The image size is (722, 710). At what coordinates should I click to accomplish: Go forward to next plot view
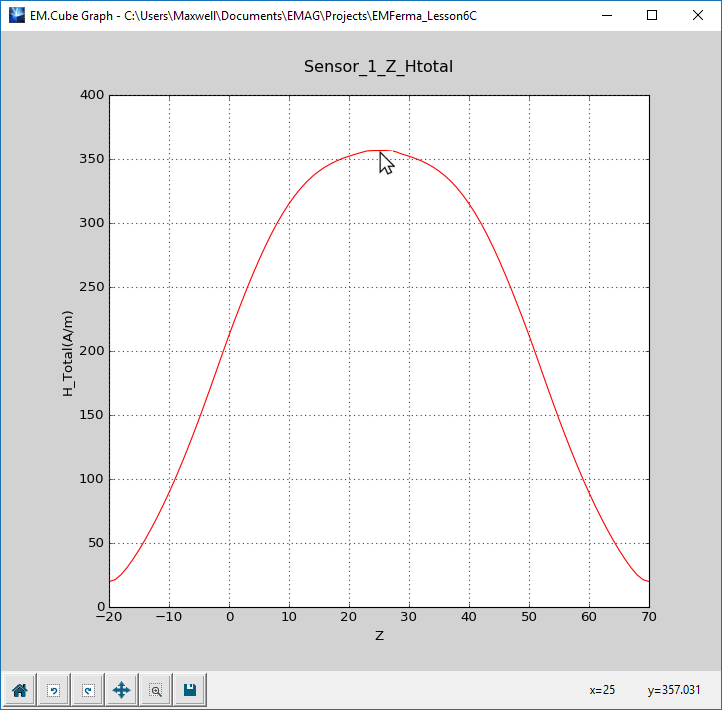coord(88,690)
